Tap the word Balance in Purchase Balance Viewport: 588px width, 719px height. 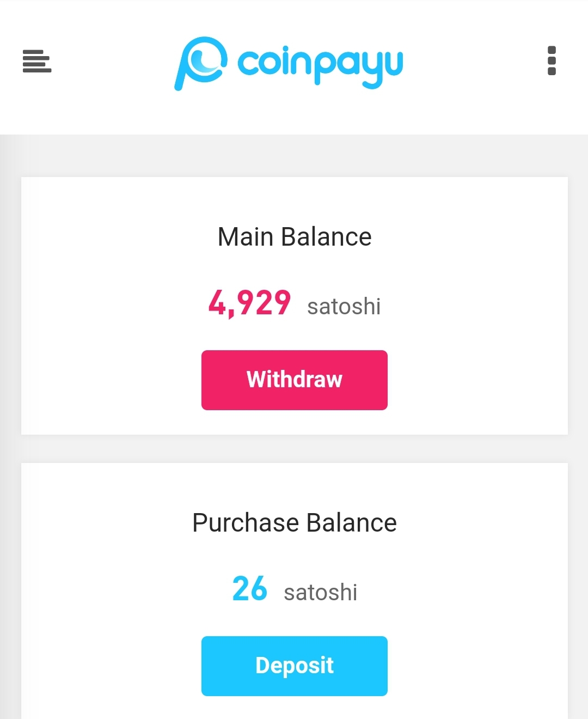[351, 523]
